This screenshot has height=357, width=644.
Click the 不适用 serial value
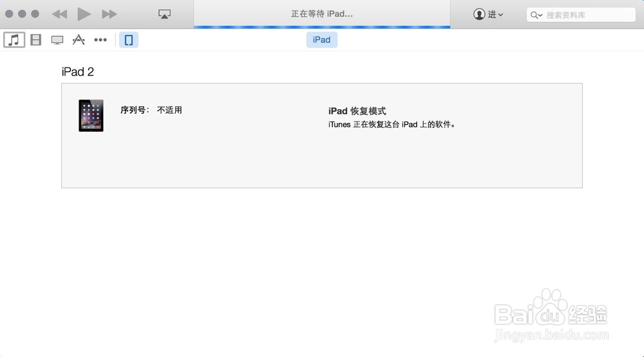tap(169, 110)
